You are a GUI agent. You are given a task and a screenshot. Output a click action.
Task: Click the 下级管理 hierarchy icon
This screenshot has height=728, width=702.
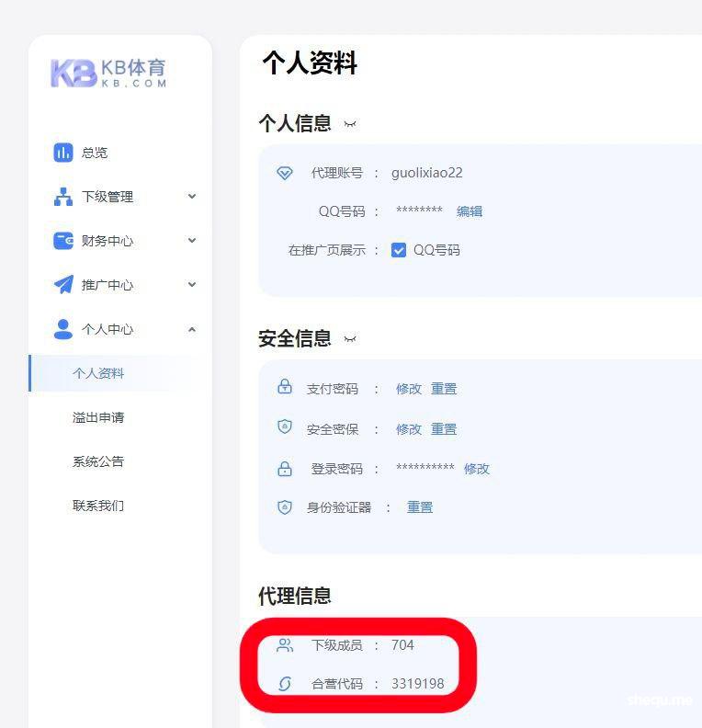[x=62, y=197]
